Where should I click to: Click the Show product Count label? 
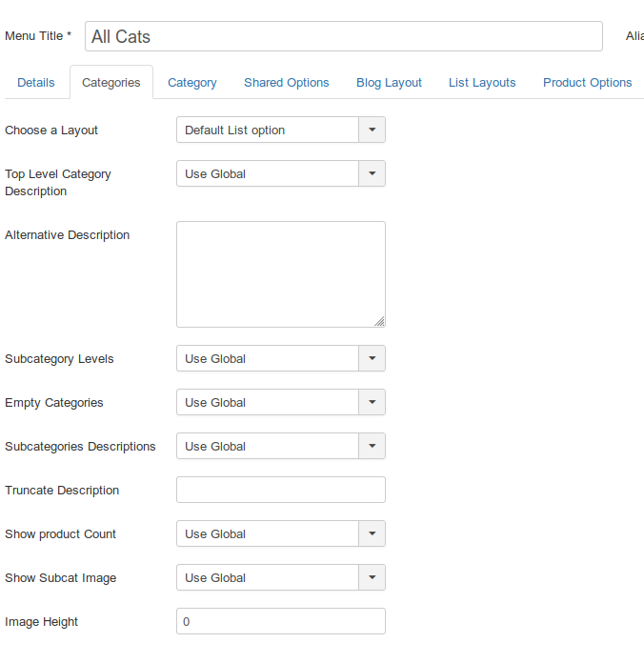pyautogui.click(x=60, y=534)
